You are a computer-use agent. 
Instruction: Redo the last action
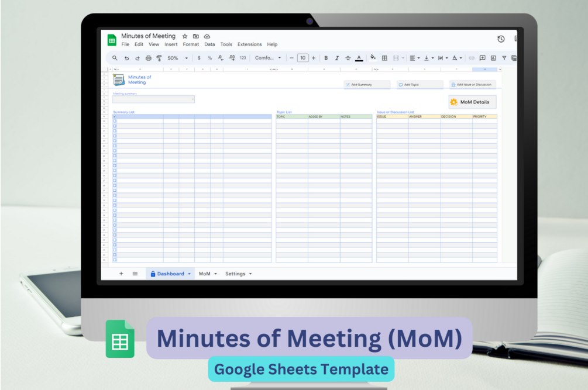click(137, 58)
